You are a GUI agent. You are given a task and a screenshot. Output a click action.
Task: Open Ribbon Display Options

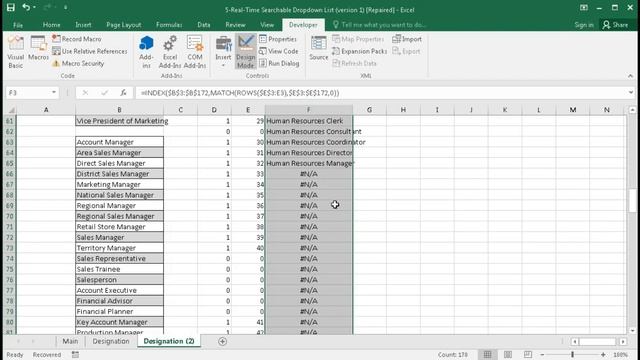click(584, 8)
